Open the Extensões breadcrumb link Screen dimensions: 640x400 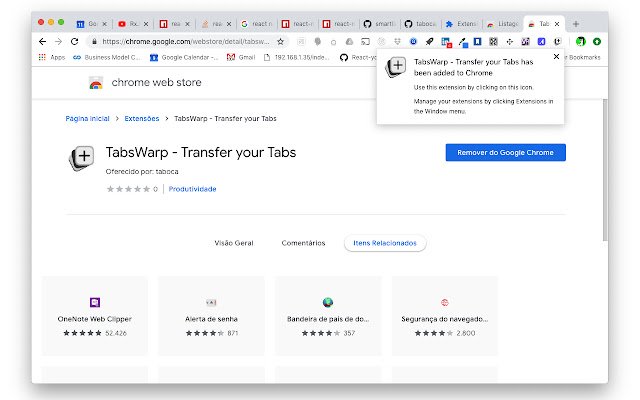pos(142,118)
